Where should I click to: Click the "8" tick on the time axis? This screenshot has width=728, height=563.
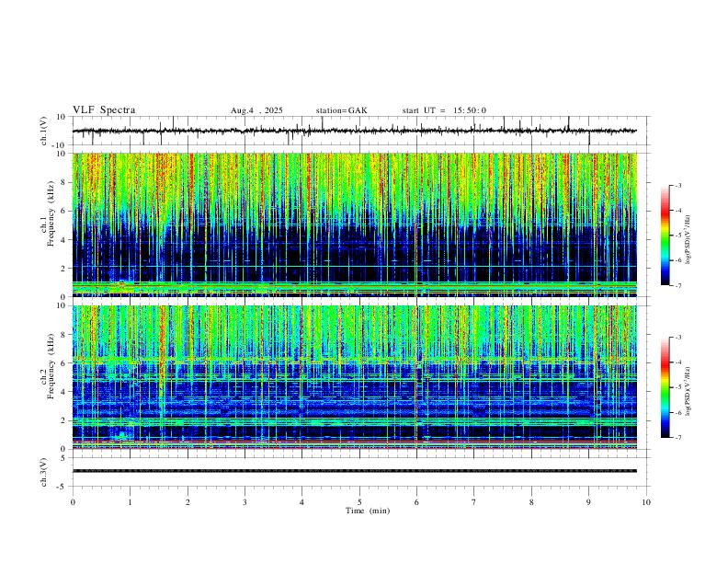pos(531,502)
